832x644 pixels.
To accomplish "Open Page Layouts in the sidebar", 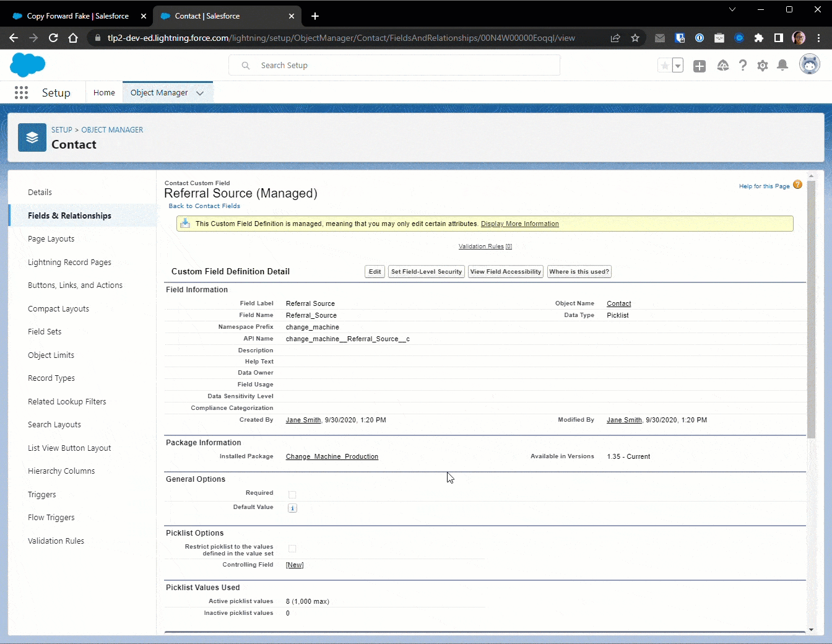I will tap(51, 238).
